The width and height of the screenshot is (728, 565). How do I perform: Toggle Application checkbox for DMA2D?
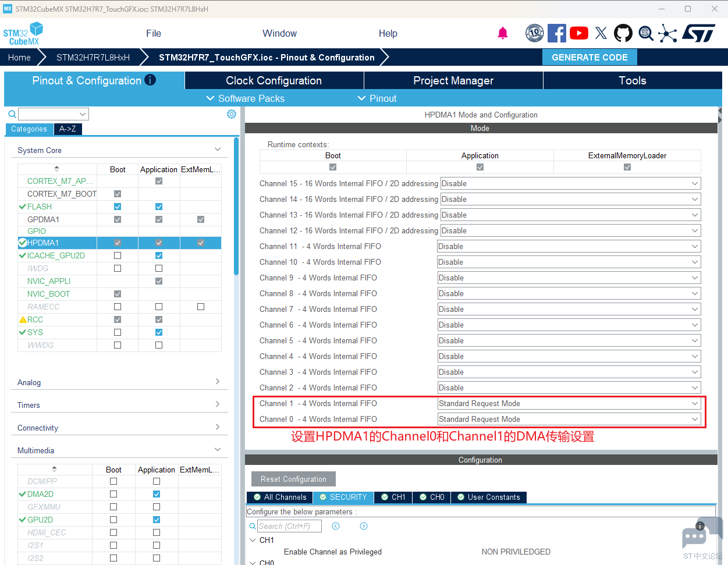(157, 494)
